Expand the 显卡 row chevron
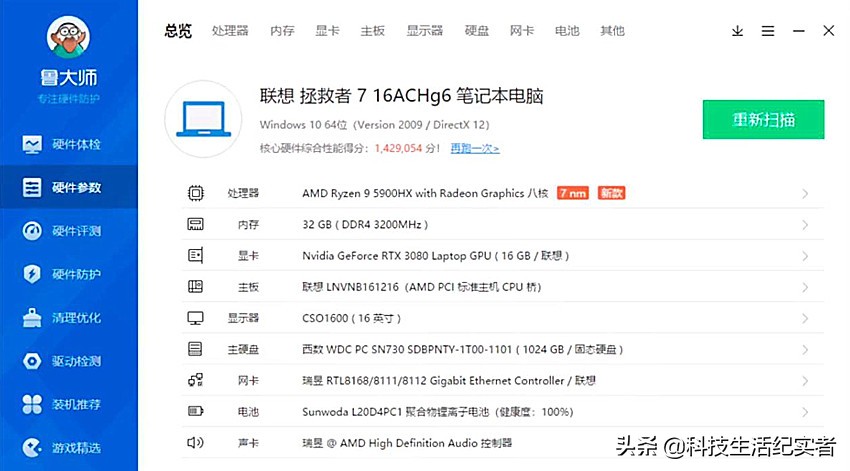The width and height of the screenshot is (850, 471). 805,256
